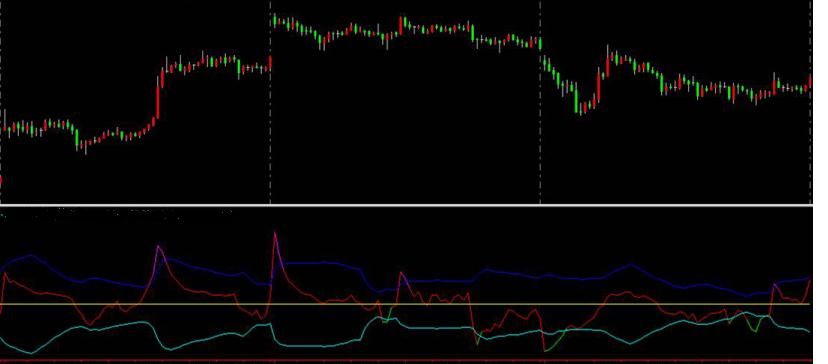Click the white divider between chart and indicator

point(406,204)
